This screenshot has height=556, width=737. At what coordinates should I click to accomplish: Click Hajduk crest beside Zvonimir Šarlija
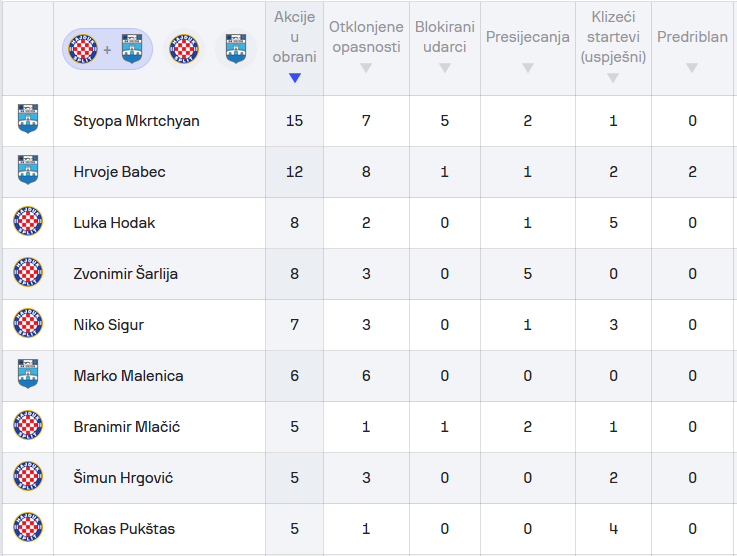click(27, 274)
